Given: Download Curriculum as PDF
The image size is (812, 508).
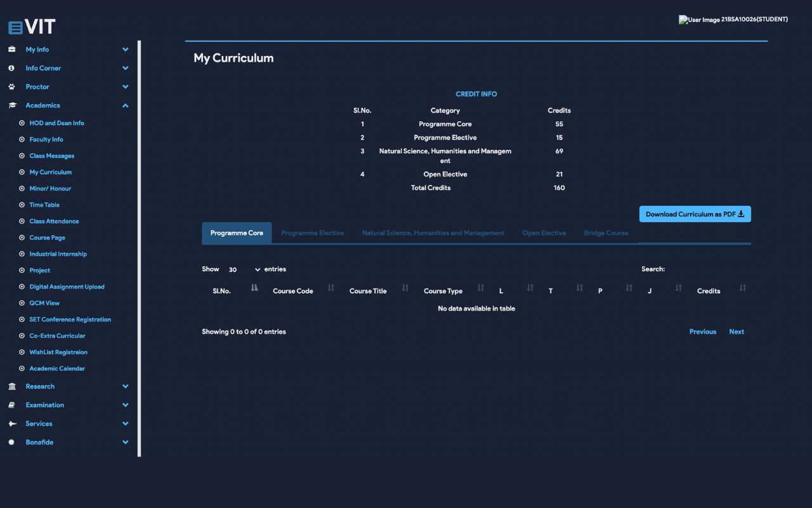Looking at the screenshot, I should click(695, 214).
